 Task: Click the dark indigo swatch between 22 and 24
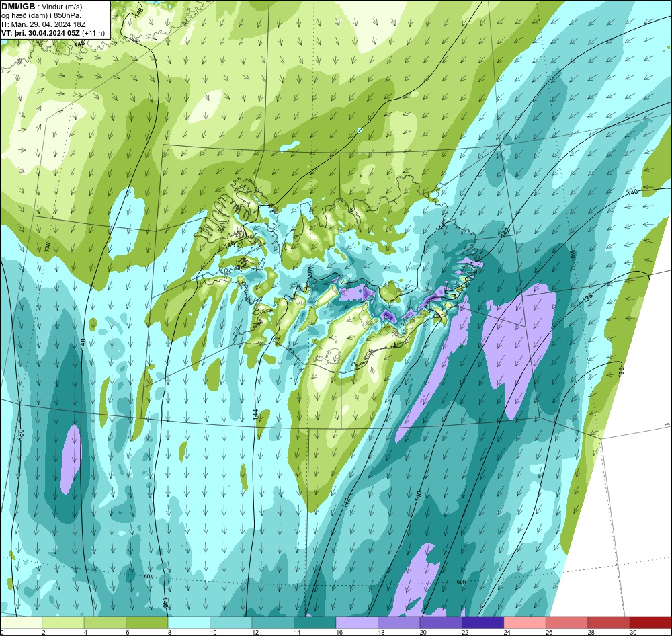(483, 622)
